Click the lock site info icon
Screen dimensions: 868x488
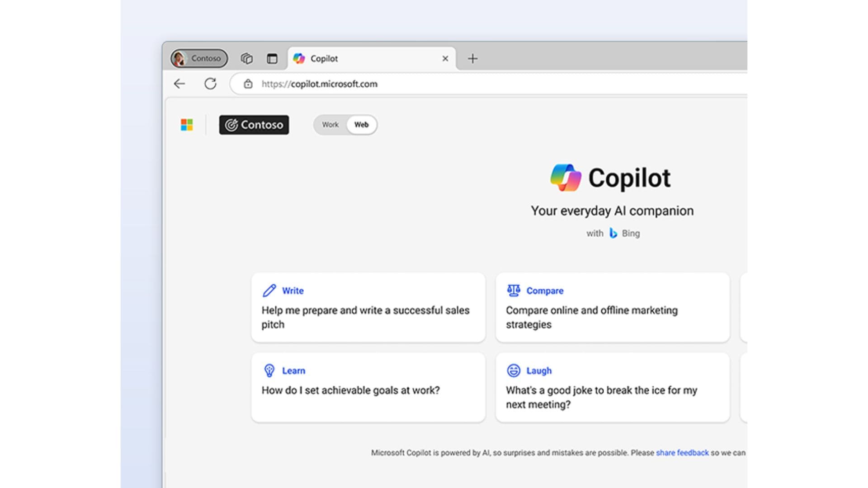248,84
